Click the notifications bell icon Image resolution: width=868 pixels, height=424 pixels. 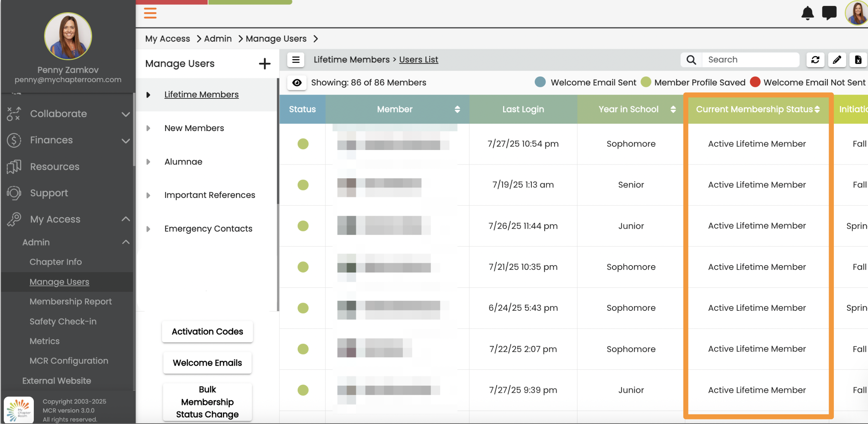click(x=807, y=13)
